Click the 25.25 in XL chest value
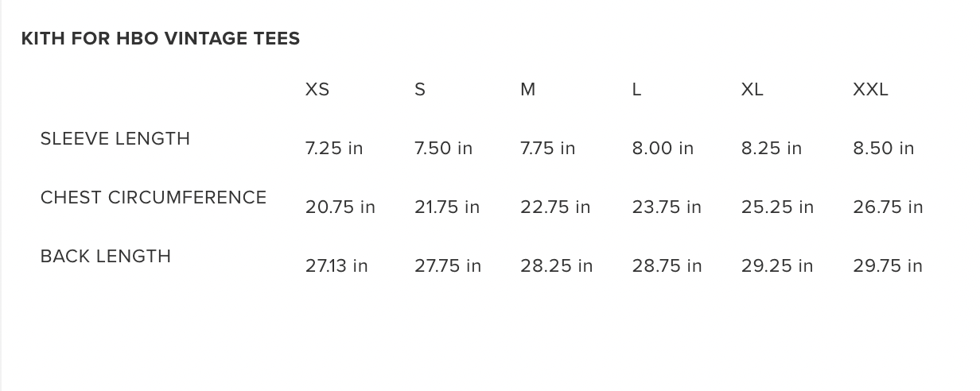 778,207
